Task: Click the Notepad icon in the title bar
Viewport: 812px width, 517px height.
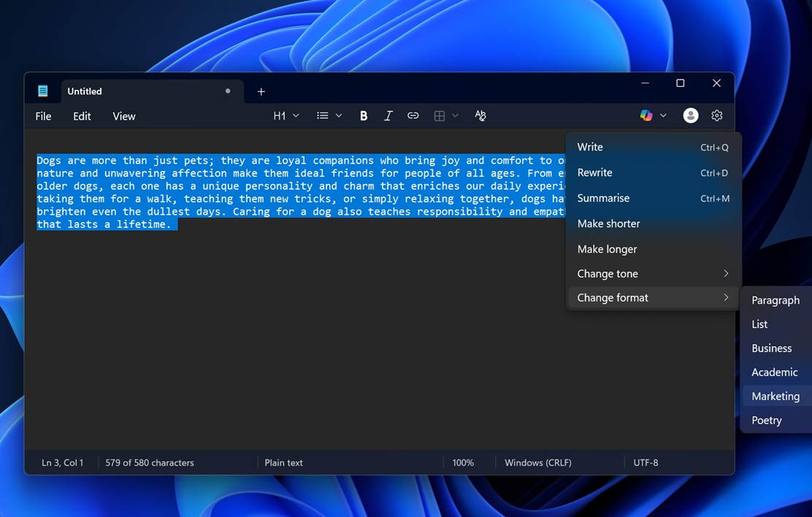Action: (x=42, y=91)
